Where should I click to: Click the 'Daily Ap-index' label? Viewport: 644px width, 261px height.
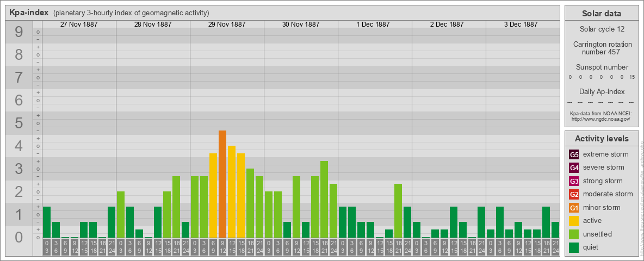coord(602,91)
